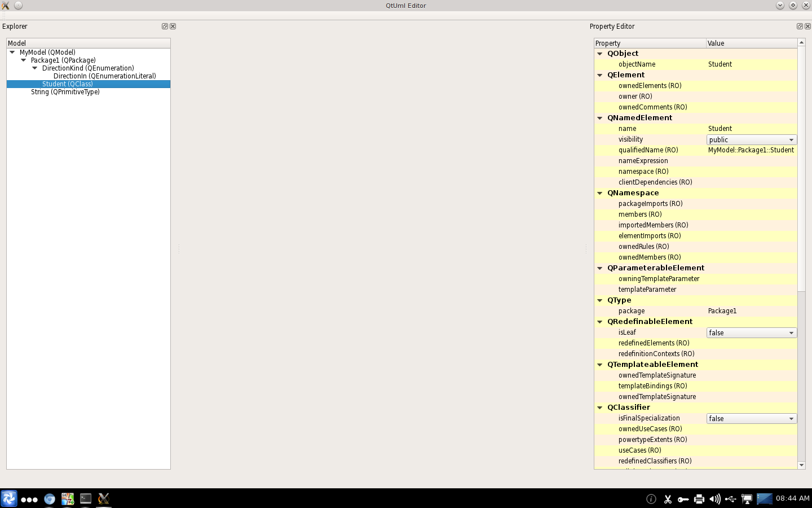Open the visibility dropdown set to public
The image size is (812, 508).
pos(751,140)
